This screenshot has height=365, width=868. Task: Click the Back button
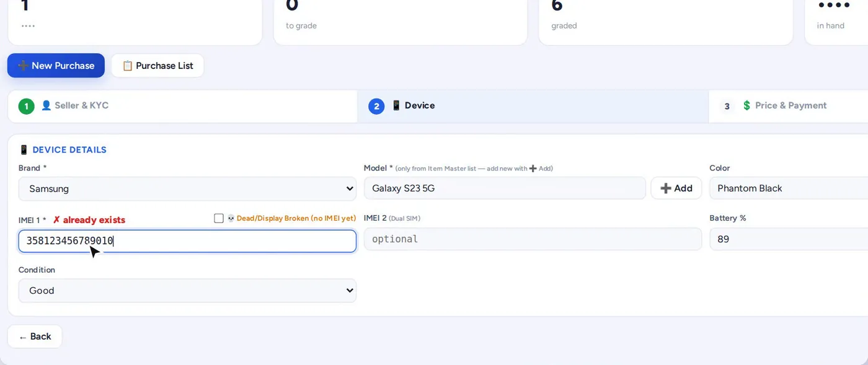pos(35,336)
